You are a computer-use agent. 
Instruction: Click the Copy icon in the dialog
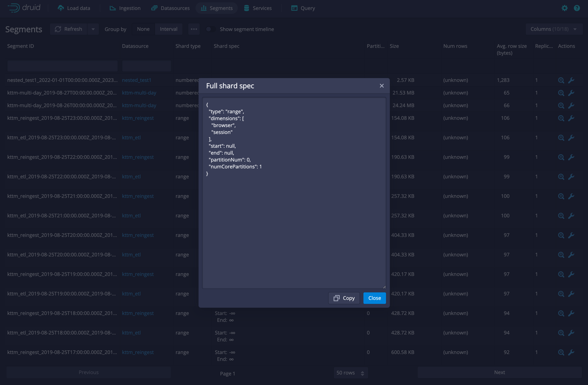coord(336,298)
